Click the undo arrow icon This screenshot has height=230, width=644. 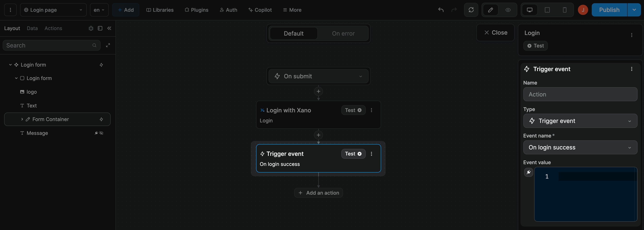coord(441,10)
